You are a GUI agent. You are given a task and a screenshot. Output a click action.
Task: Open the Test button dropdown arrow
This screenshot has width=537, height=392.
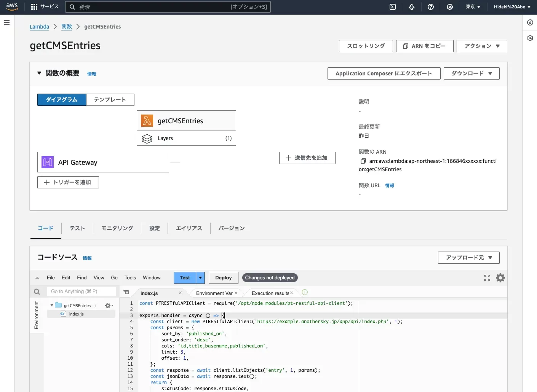click(200, 278)
